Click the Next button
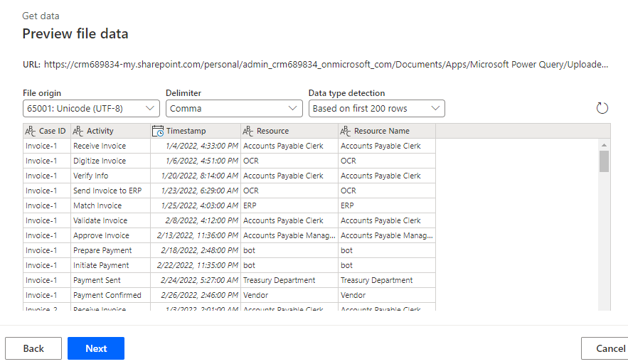The width and height of the screenshot is (628, 364). pos(96,348)
